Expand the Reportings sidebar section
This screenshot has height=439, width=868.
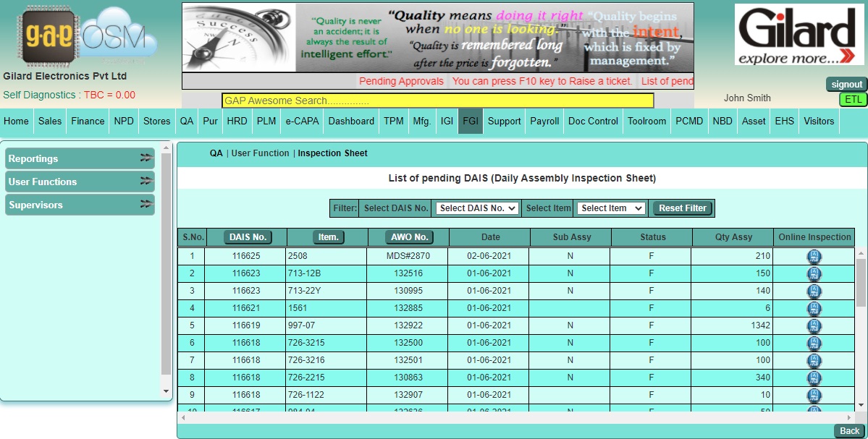click(80, 159)
